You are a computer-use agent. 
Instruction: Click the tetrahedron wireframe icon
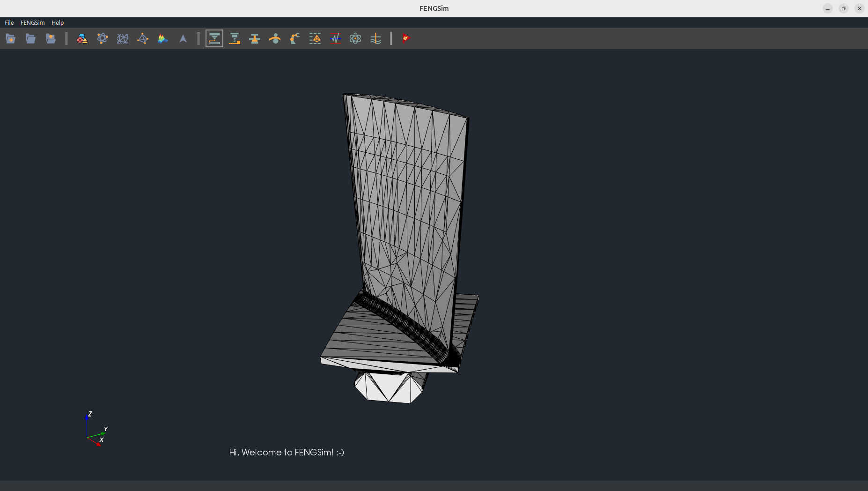click(x=143, y=38)
